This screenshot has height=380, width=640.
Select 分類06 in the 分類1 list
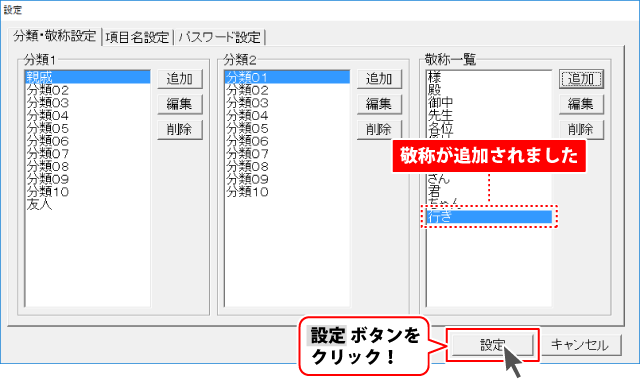click(88, 141)
